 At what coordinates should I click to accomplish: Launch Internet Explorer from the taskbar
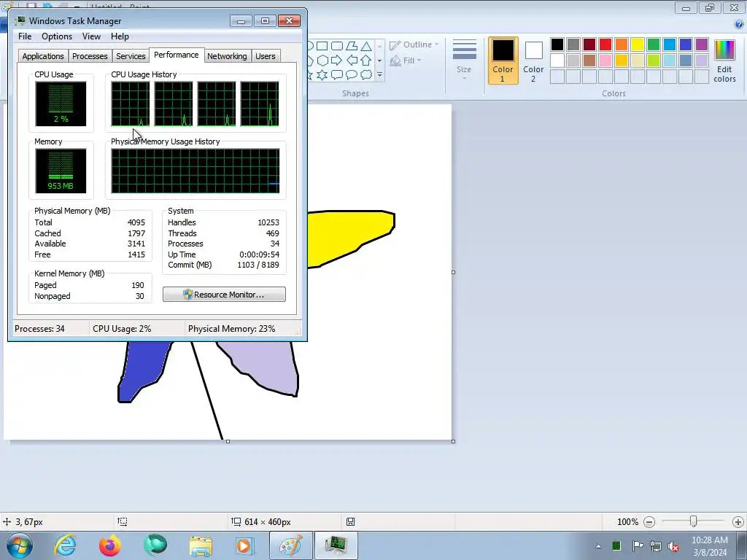pos(65,545)
